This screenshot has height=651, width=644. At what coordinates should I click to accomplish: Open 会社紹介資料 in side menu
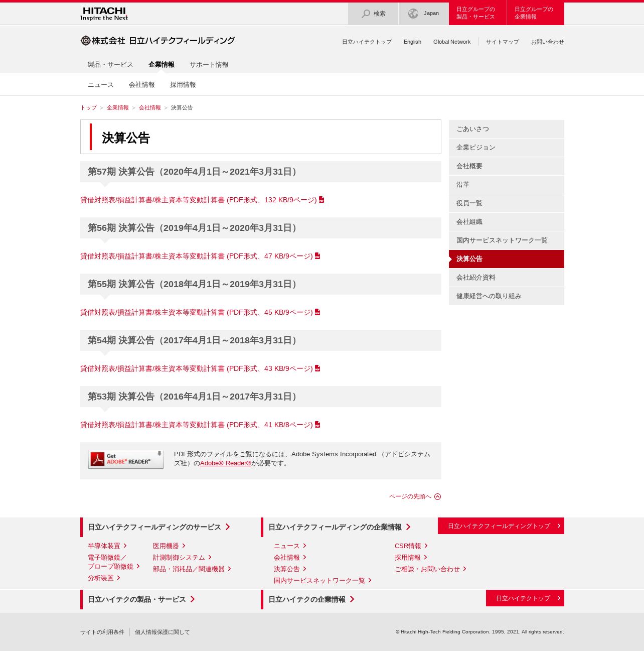[x=507, y=278]
